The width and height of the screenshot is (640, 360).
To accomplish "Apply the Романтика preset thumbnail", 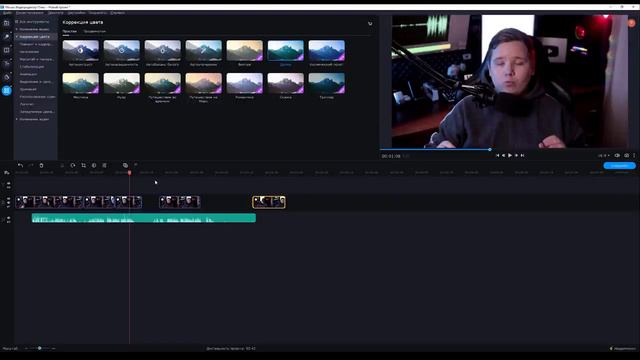I will [x=244, y=83].
